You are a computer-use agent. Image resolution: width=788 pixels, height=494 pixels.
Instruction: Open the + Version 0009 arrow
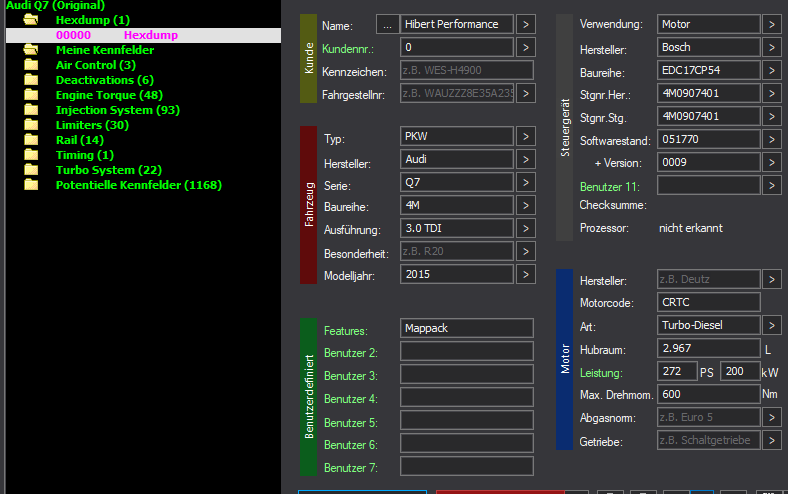click(x=772, y=162)
